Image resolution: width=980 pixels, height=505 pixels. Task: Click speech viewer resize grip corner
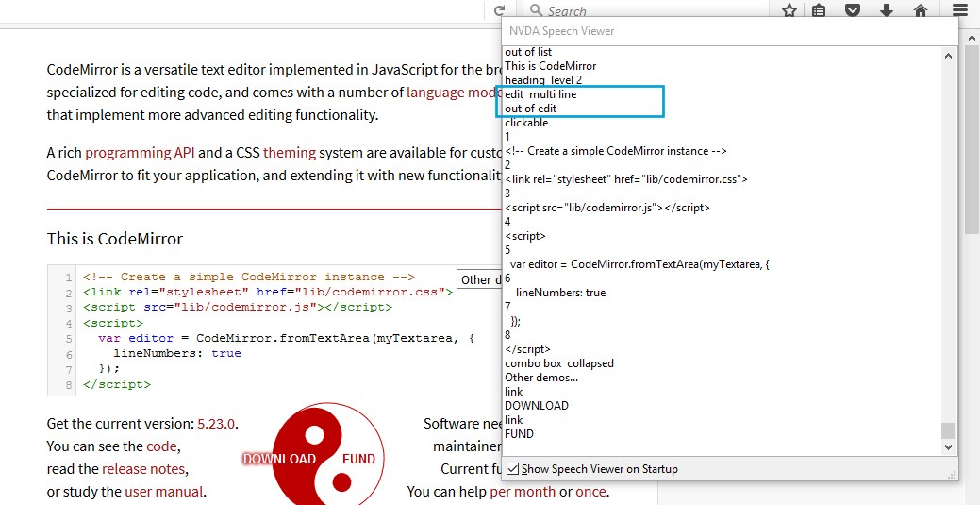pos(952,477)
